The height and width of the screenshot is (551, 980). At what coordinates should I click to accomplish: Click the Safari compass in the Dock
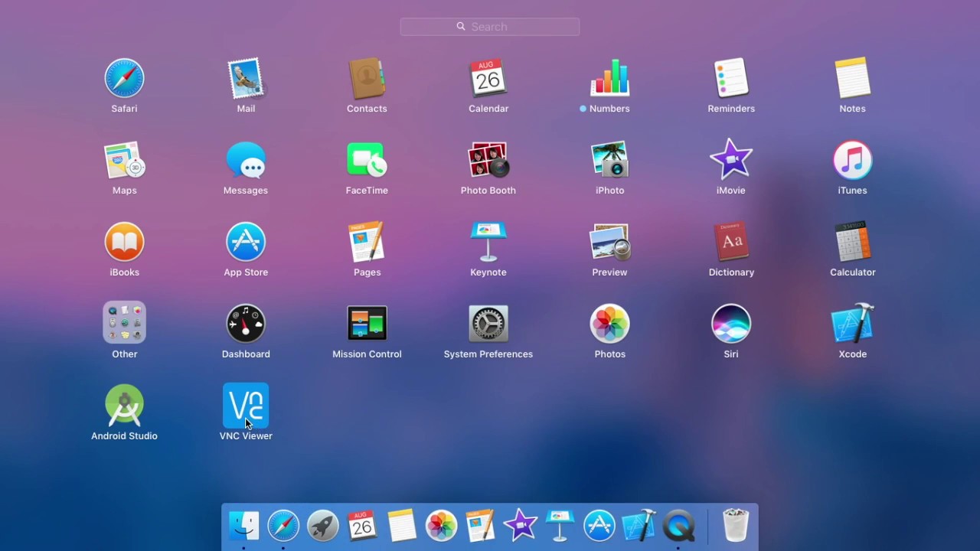[283, 526]
